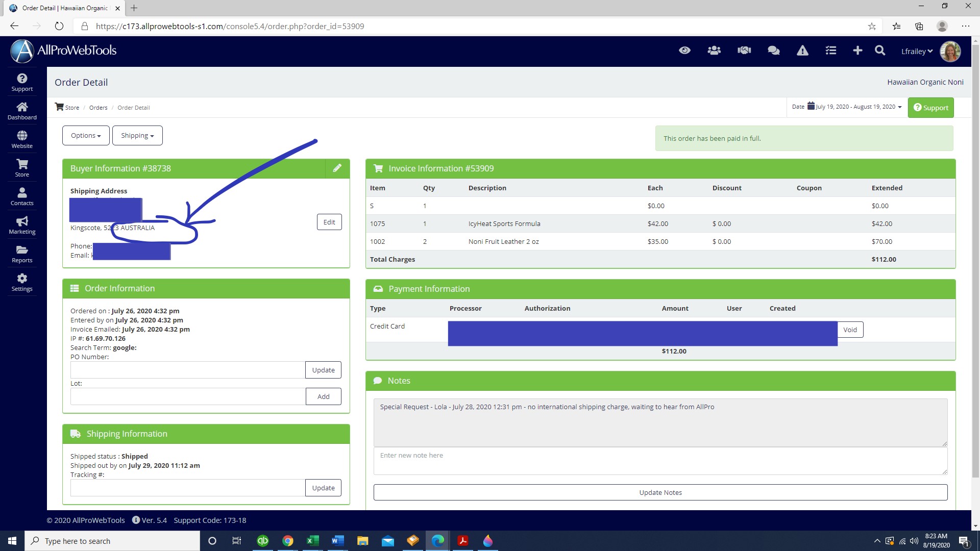Click the search magnifier in top bar
The image size is (980, 551).
click(880, 51)
